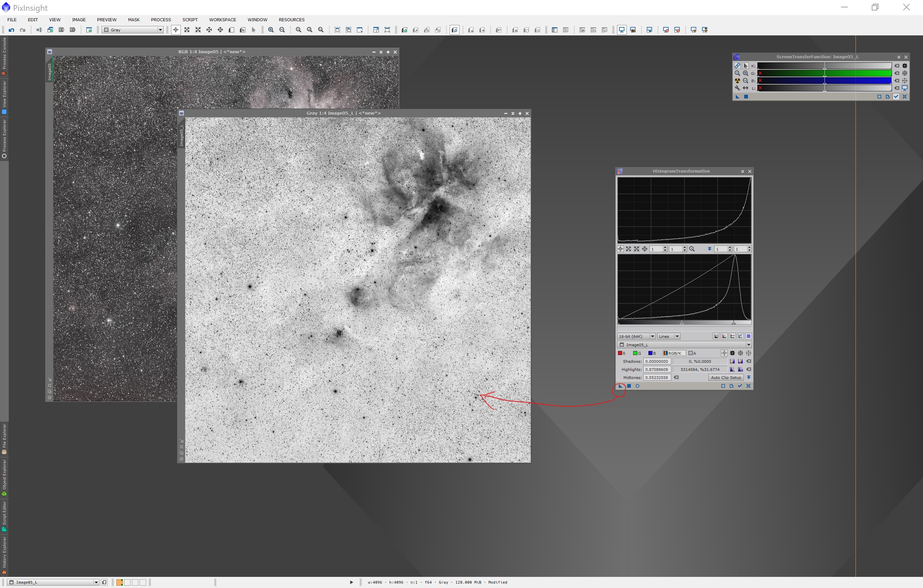Image resolution: width=923 pixels, height=588 pixels.
Task: Click the STF zoom-in magnifier icon
Action: click(x=746, y=73)
